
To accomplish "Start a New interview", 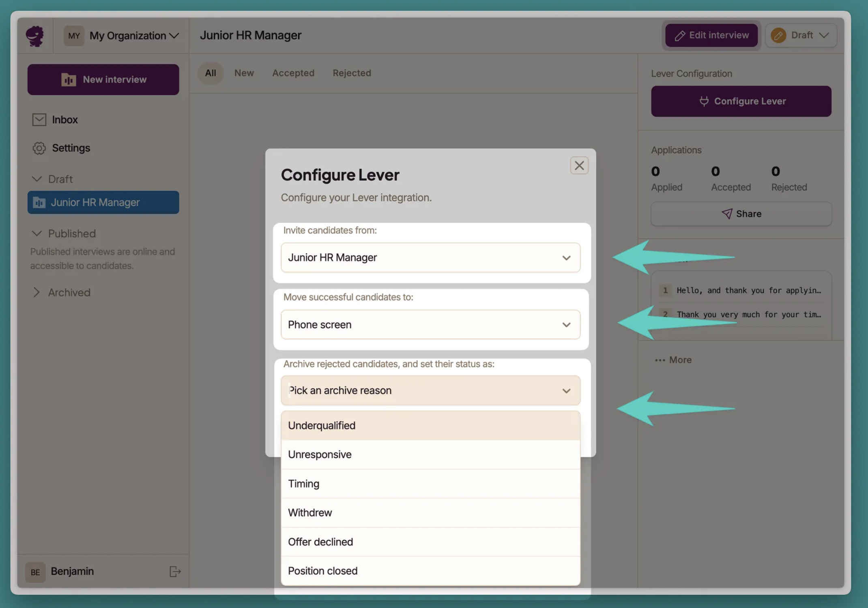I will click(x=103, y=79).
